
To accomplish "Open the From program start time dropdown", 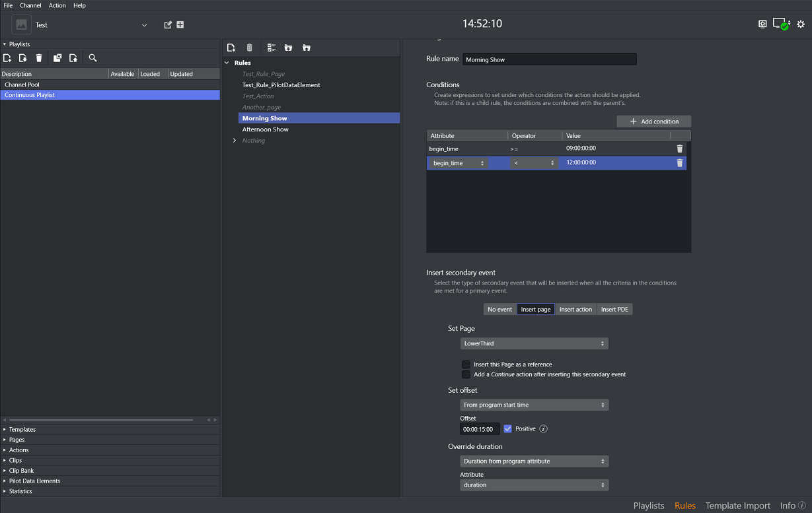I will [534, 405].
